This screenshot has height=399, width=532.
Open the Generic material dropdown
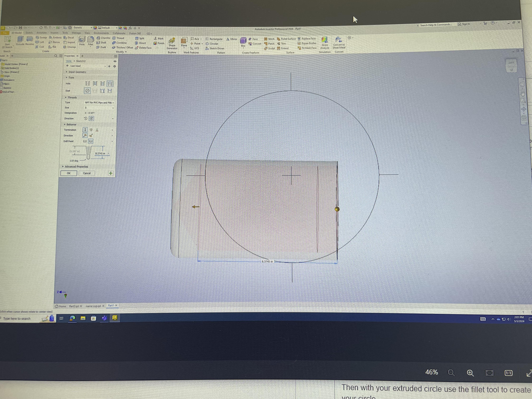(x=83, y=28)
